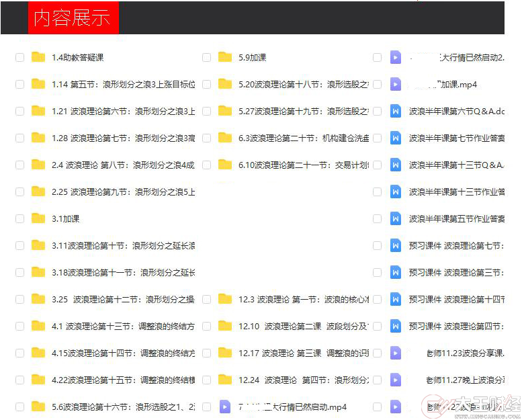Open 1.14 第五节：浪形划分之浪3上涨目标位
Viewport: 522px width, 420px height.
click(123, 84)
